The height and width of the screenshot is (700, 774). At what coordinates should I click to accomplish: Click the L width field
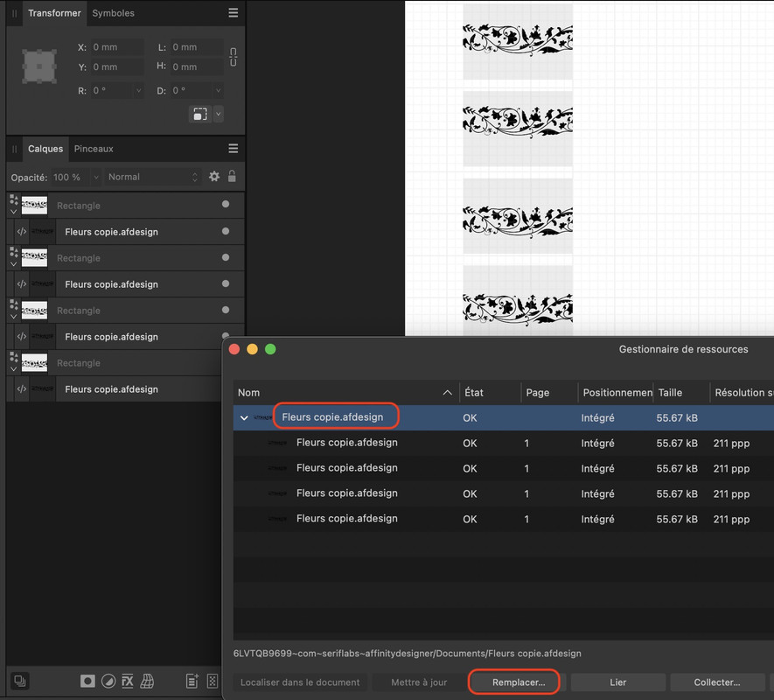[197, 47]
